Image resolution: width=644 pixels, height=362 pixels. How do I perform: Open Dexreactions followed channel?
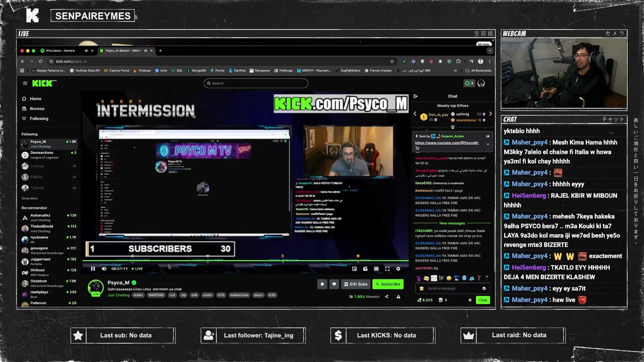point(48,155)
